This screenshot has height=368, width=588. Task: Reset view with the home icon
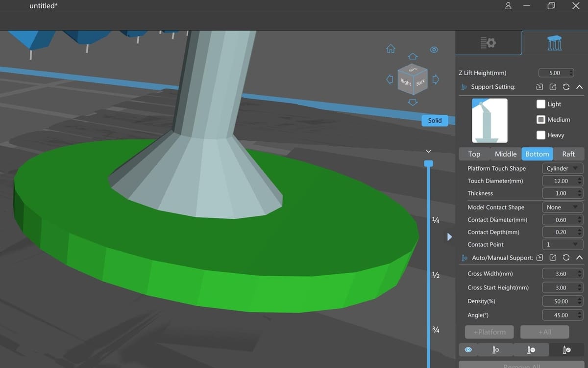coord(391,49)
